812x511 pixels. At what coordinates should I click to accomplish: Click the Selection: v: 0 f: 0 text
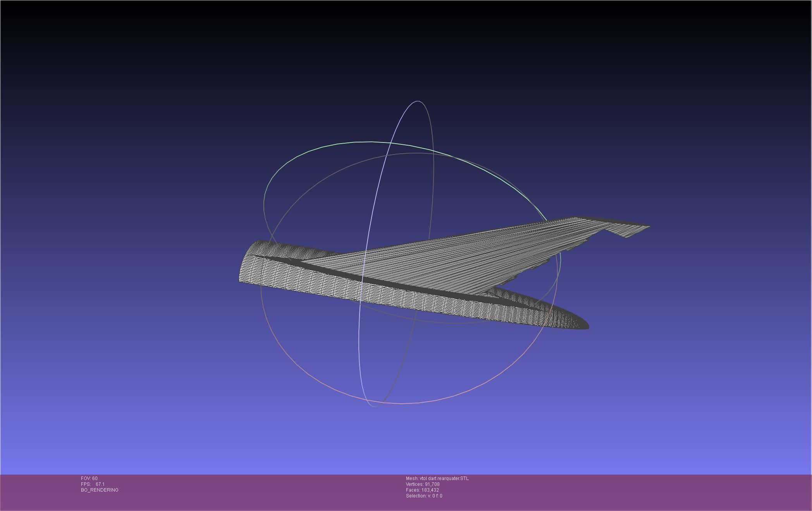click(x=424, y=496)
